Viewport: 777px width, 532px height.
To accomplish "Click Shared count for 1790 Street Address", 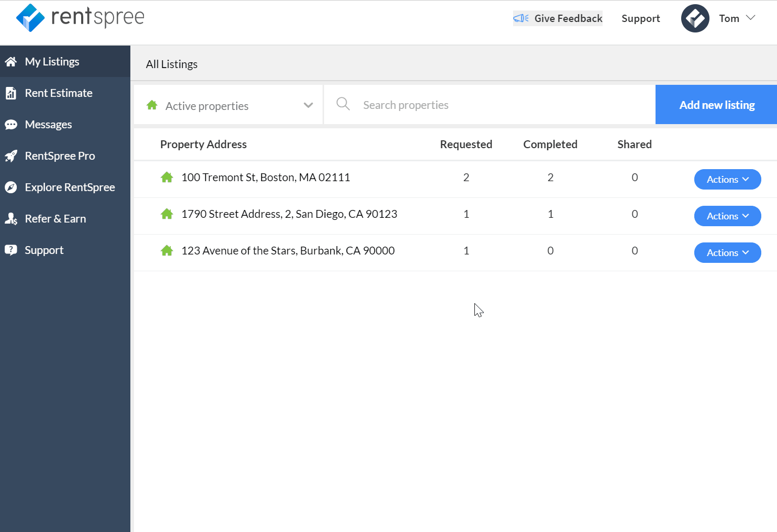I will (x=635, y=214).
